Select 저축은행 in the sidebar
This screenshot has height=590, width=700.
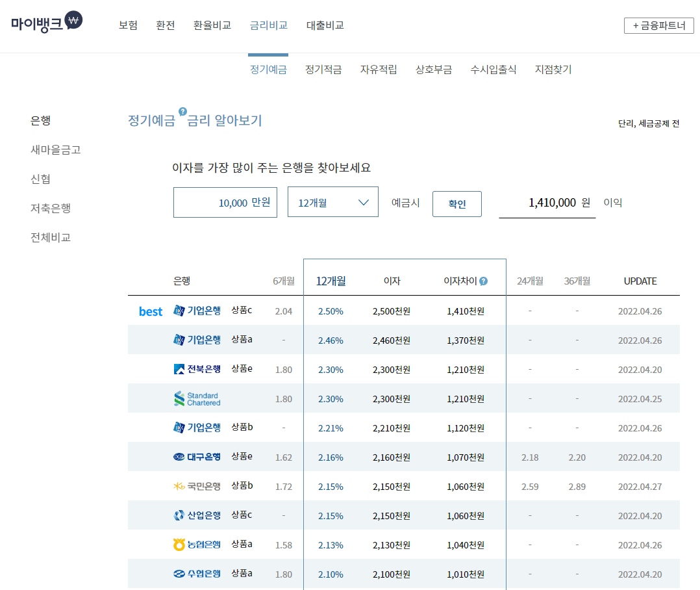51,208
